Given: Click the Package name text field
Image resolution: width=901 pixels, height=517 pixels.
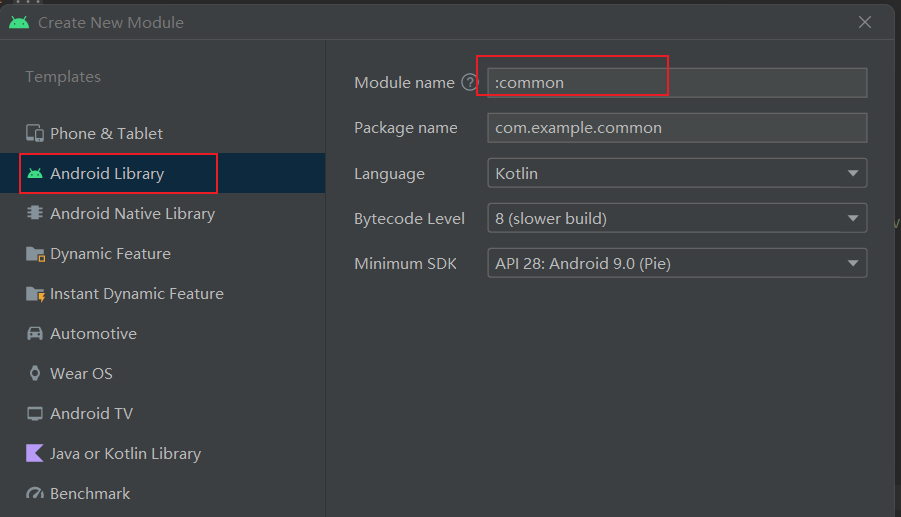Looking at the screenshot, I should pyautogui.click(x=676, y=128).
